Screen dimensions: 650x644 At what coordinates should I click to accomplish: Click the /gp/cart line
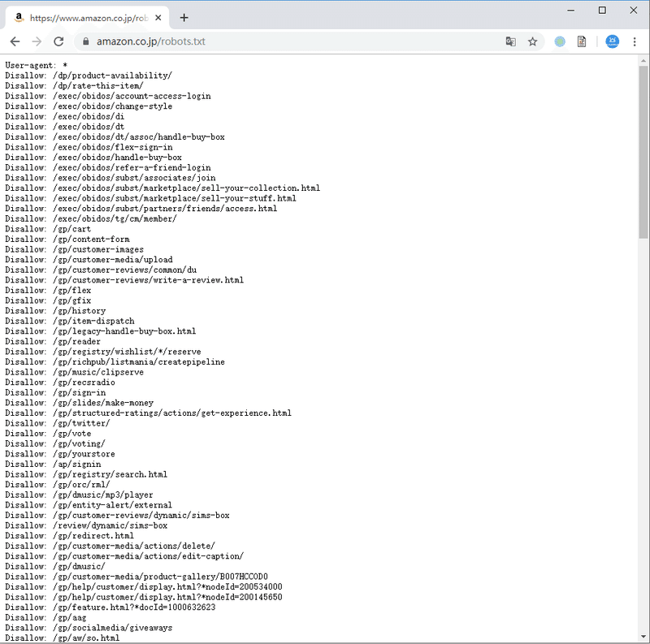click(x=48, y=229)
